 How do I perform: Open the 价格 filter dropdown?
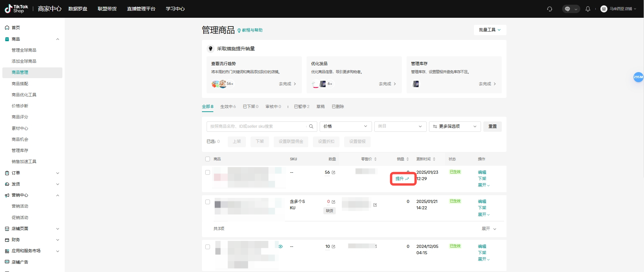point(345,126)
